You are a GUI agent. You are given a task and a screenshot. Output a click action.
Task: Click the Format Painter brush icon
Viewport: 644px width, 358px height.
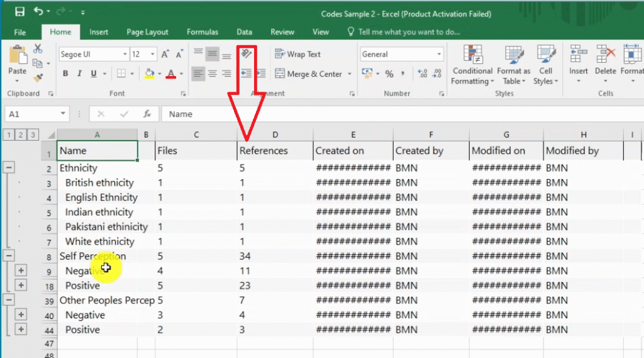pos(38,77)
